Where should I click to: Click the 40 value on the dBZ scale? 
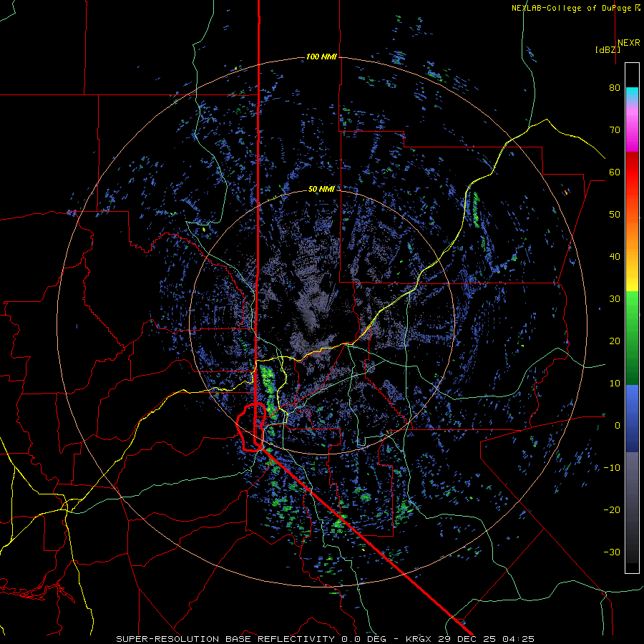coord(615,257)
